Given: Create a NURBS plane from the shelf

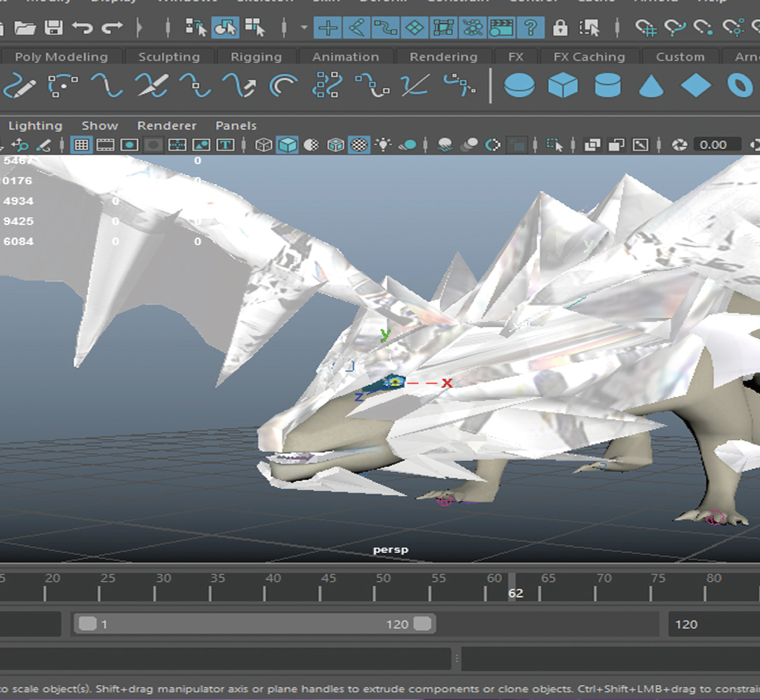Looking at the screenshot, I should [x=695, y=85].
